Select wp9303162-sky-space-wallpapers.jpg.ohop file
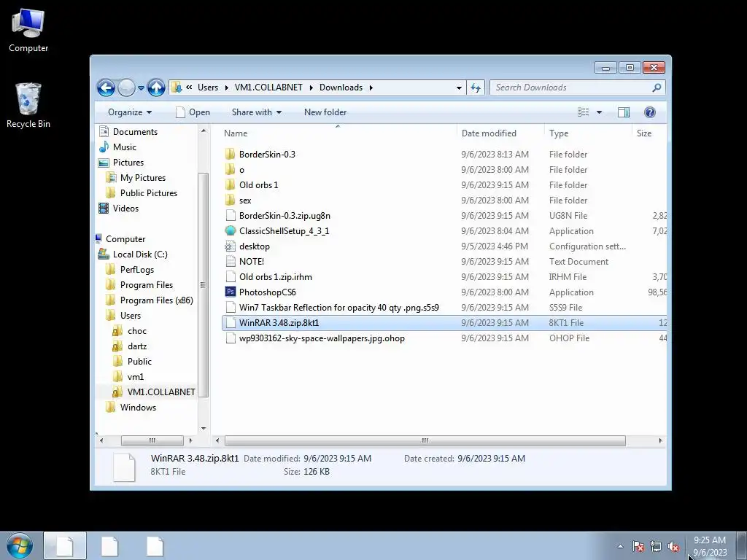This screenshot has width=747, height=560. pyautogui.click(x=322, y=338)
